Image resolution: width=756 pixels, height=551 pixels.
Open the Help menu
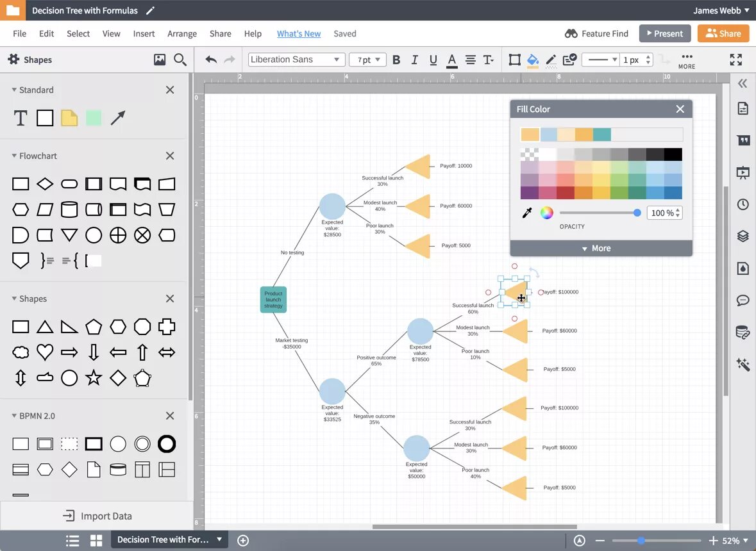[253, 34]
